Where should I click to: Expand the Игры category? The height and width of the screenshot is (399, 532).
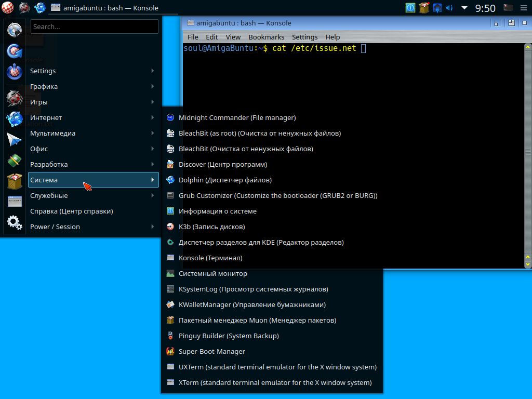point(94,102)
